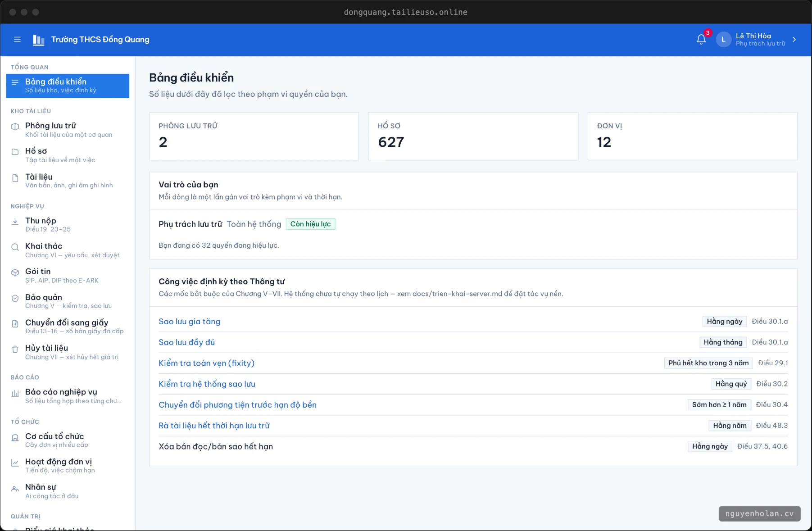Click the user avatar letter L

pos(723,40)
